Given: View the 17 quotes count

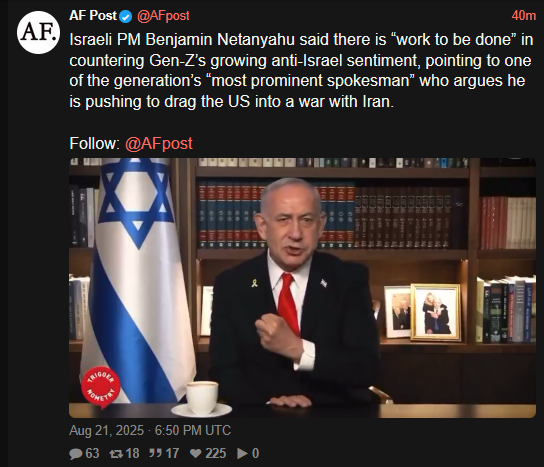Looking at the screenshot, I should point(172,453).
